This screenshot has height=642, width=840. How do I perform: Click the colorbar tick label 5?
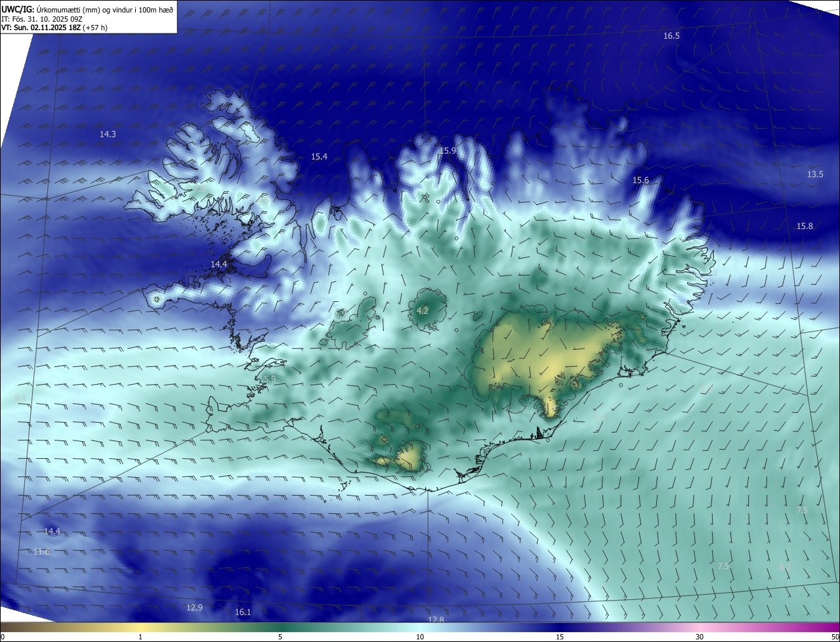[x=280, y=637]
